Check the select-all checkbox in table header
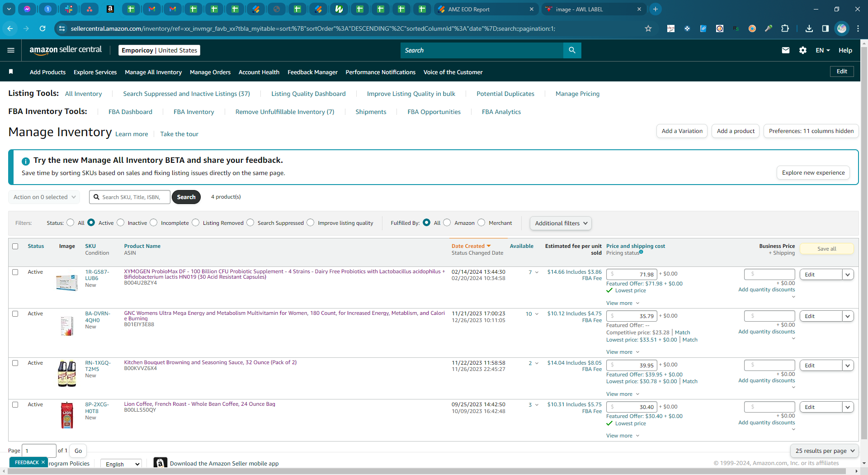Screen dimensions: 868x475 [x=15, y=247]
